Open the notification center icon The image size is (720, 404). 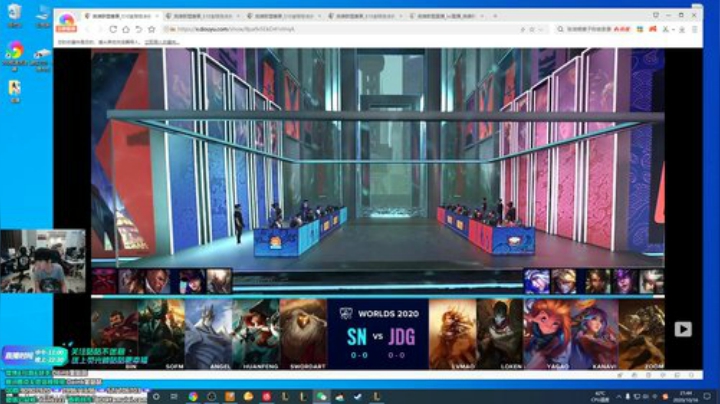(x=707, y=396)
